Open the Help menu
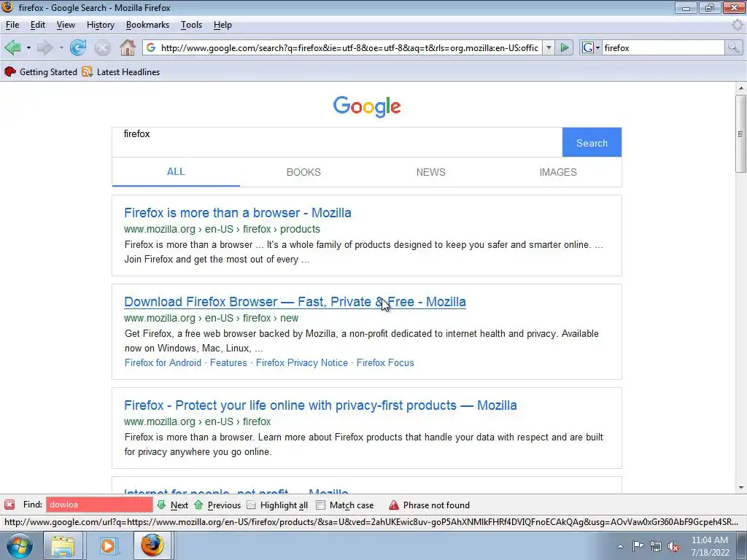Viewport: 747px width, 560px height. (222, 25)
